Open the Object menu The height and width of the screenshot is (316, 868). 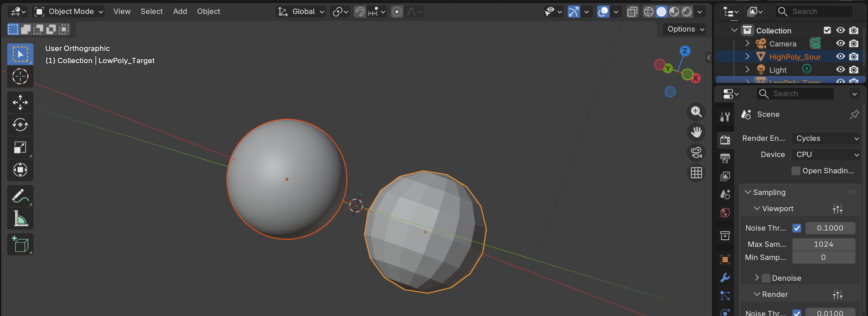[208, 12]
